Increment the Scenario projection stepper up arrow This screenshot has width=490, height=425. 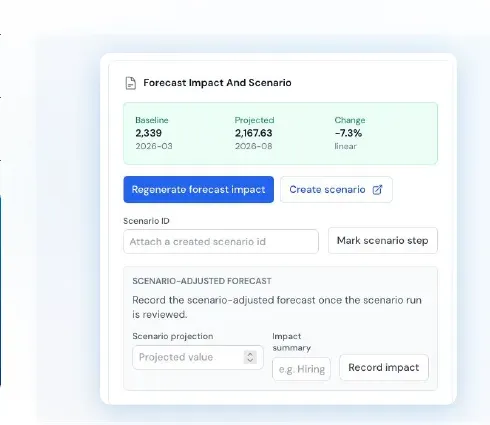click(250, 354)
